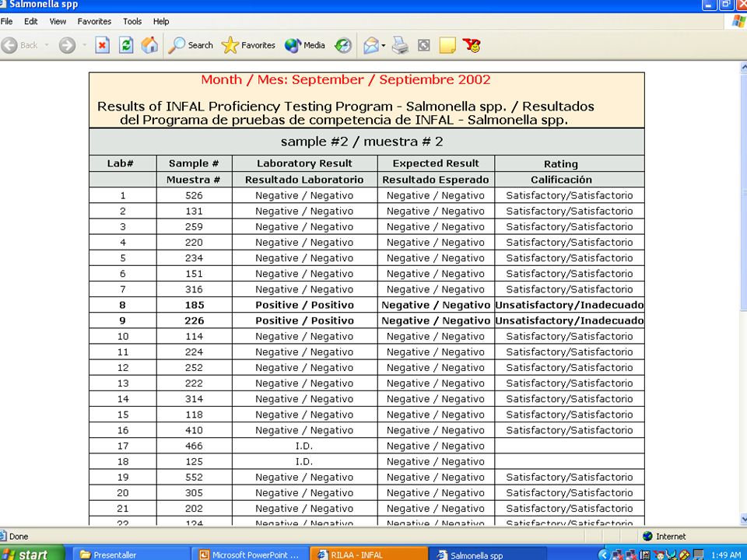Click the Windows start button
The width and height of the screenshot is (747, 560).
tap(32, 554)
